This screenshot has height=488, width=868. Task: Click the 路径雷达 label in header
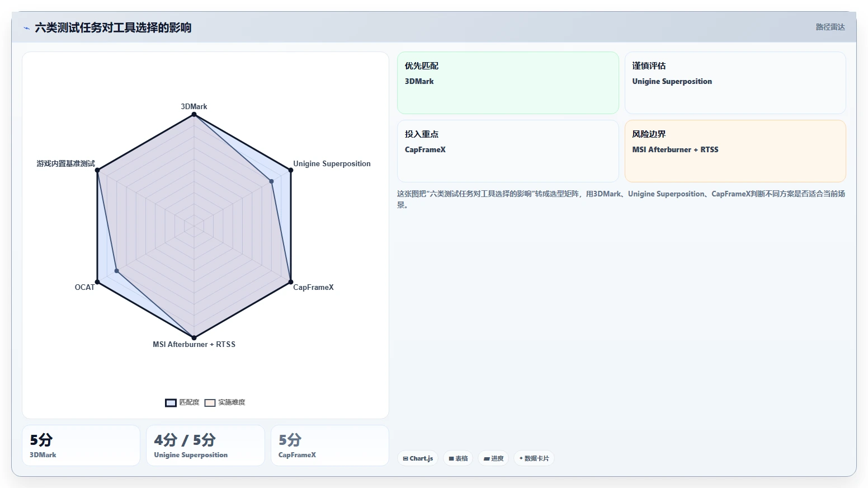coord(830,27)
